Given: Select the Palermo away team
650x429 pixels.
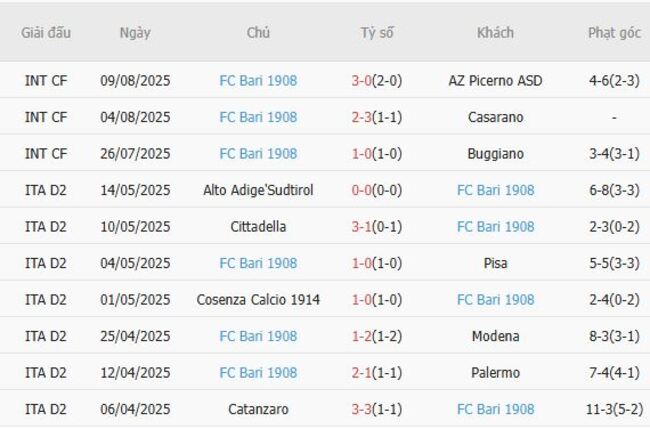Looking at the screenshot, I should click(x=495, y=373).
